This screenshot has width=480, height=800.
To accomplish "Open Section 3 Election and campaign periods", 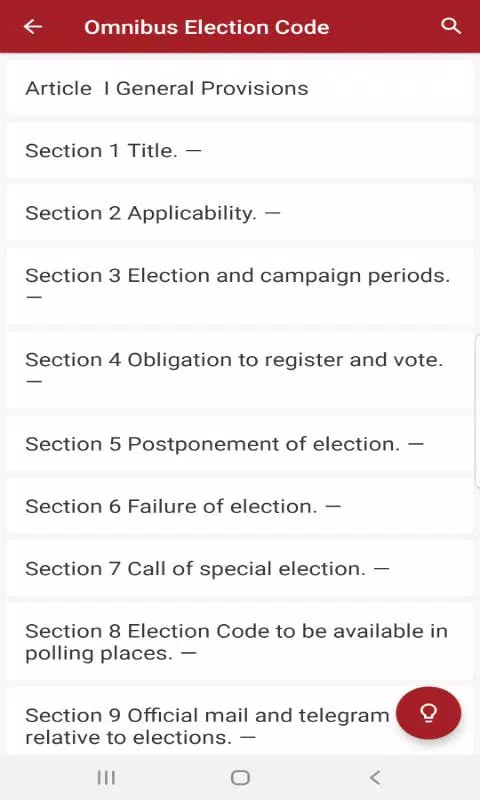I will [x=240, y=286].
